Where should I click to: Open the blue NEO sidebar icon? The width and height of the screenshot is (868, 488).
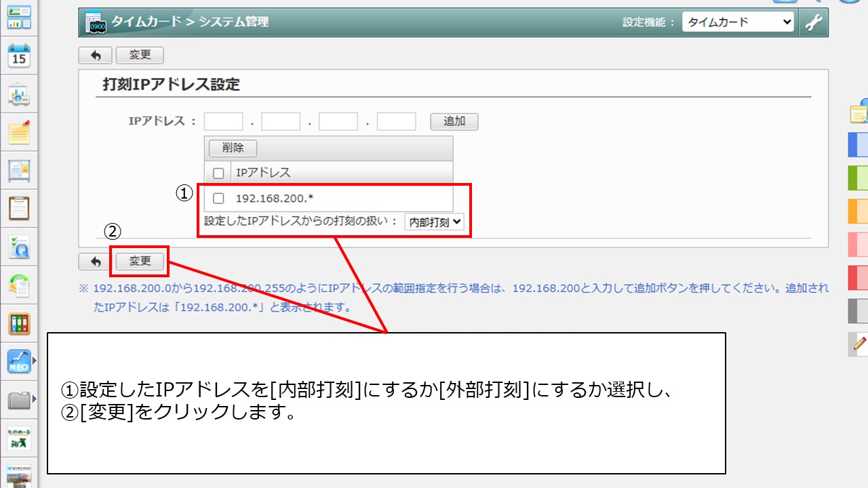click(x=19, y=361)
